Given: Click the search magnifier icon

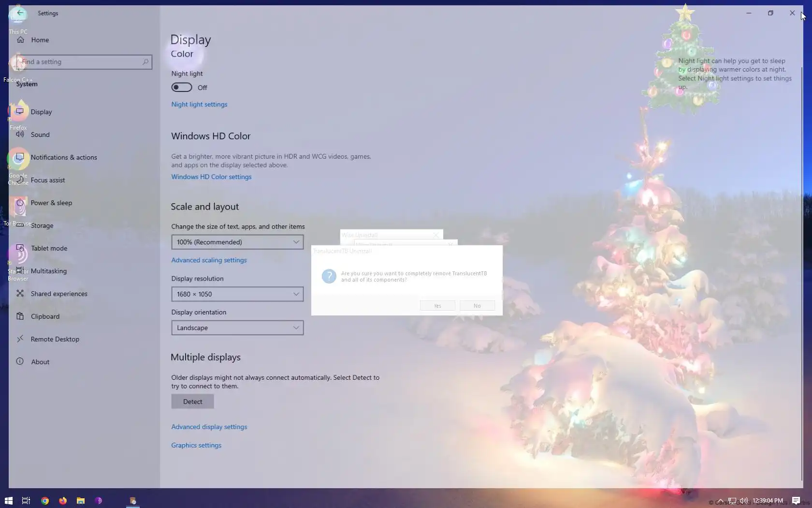Looking at the screenshot, I should [145, 62].
